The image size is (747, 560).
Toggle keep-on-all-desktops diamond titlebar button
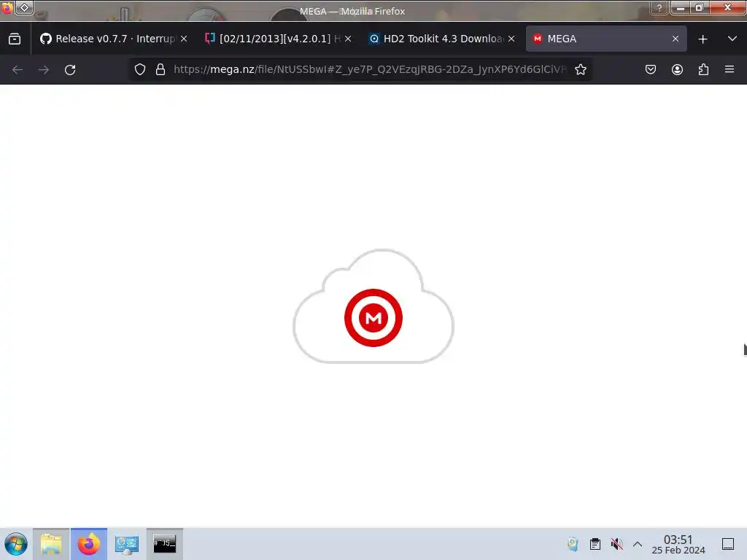click(24, 7)
